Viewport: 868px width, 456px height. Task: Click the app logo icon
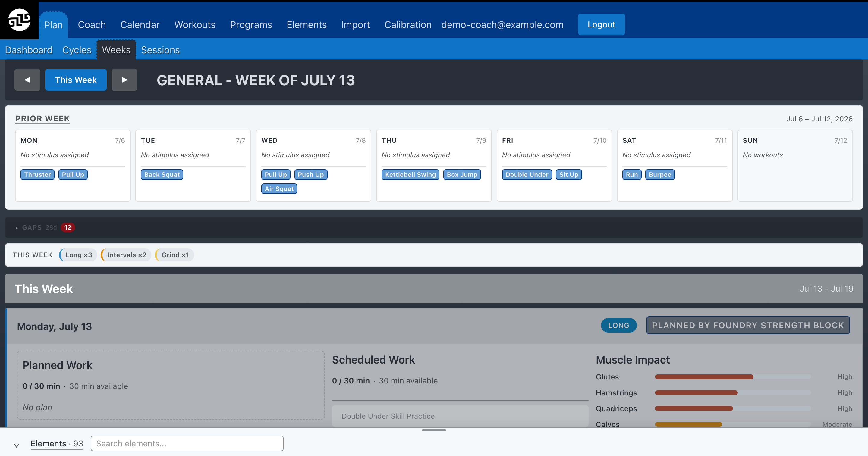pyautogui.click(x=19, y=20)
